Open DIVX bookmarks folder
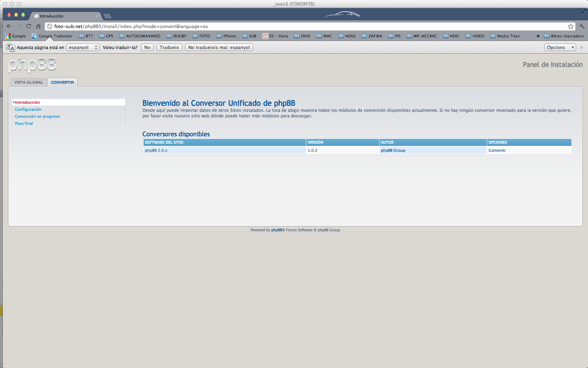 (x=302, y=36)
